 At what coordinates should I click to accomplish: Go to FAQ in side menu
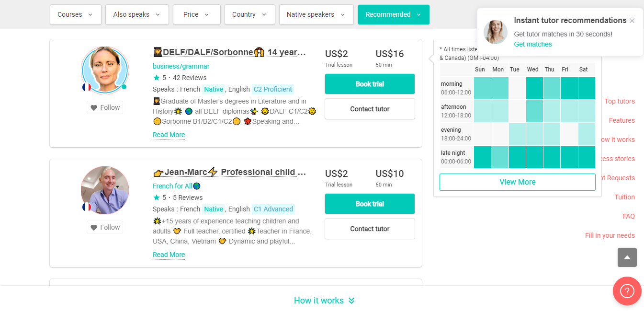(629, 216)
